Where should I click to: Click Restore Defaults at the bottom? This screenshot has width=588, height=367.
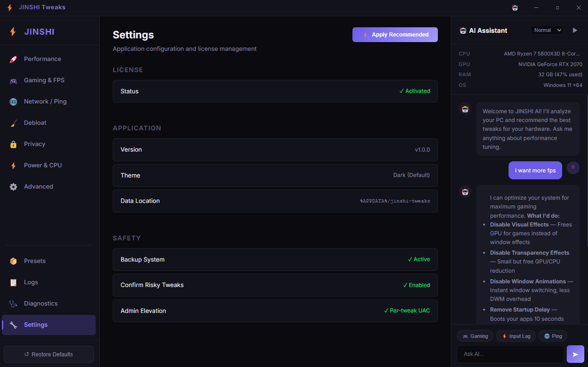[48, 354]
